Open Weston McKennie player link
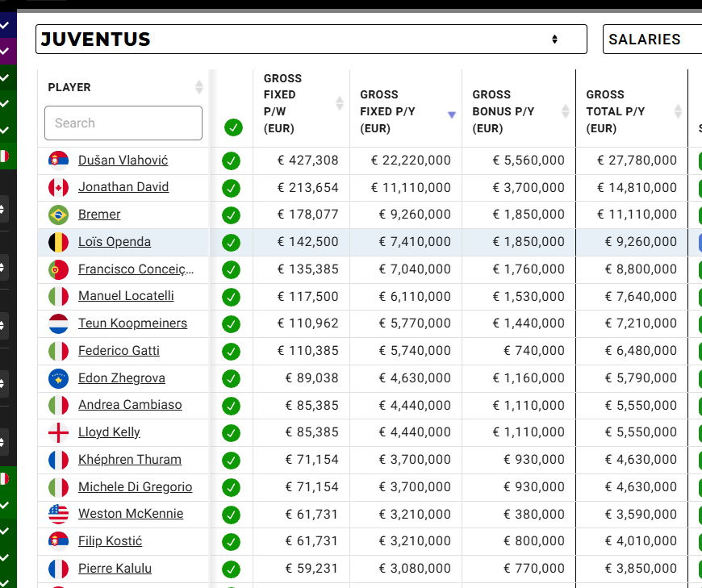This screenshot has width=702, height=588. (x=131, y=513)
